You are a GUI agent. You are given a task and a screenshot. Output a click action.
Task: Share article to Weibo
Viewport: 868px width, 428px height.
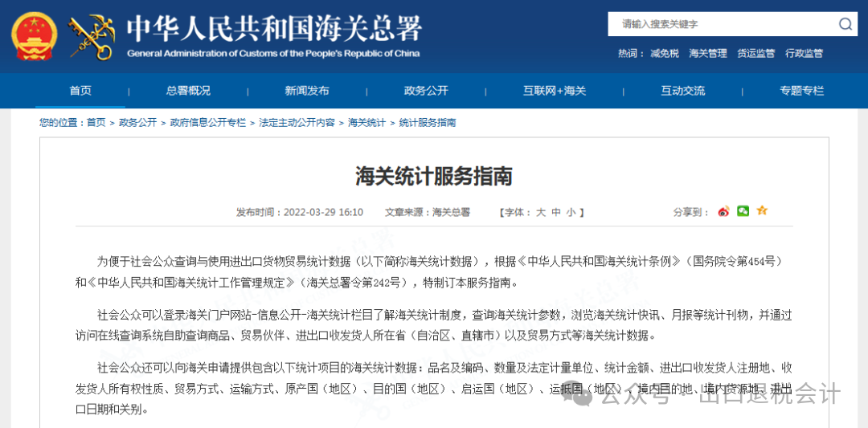coord(723,212)
